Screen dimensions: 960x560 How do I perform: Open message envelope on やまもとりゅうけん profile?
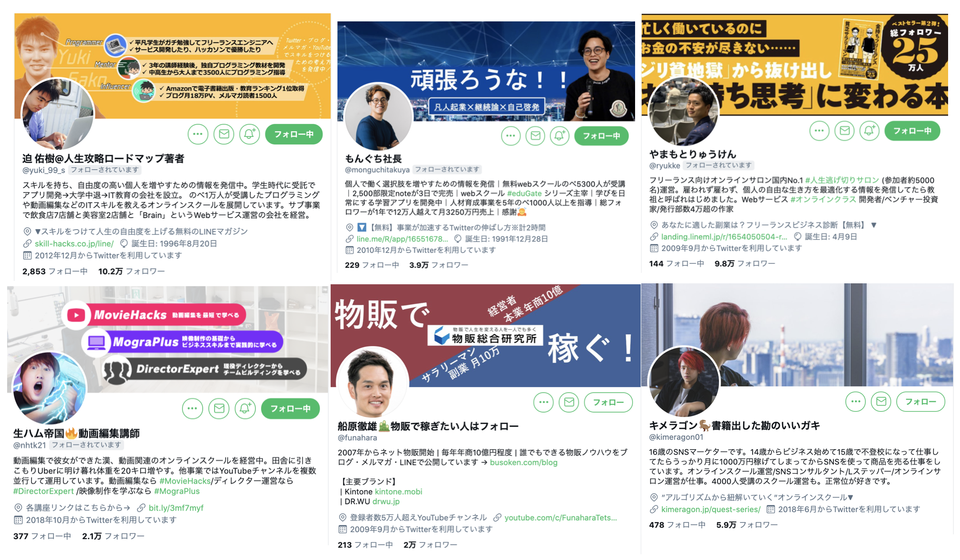click(x=844, y=130)
